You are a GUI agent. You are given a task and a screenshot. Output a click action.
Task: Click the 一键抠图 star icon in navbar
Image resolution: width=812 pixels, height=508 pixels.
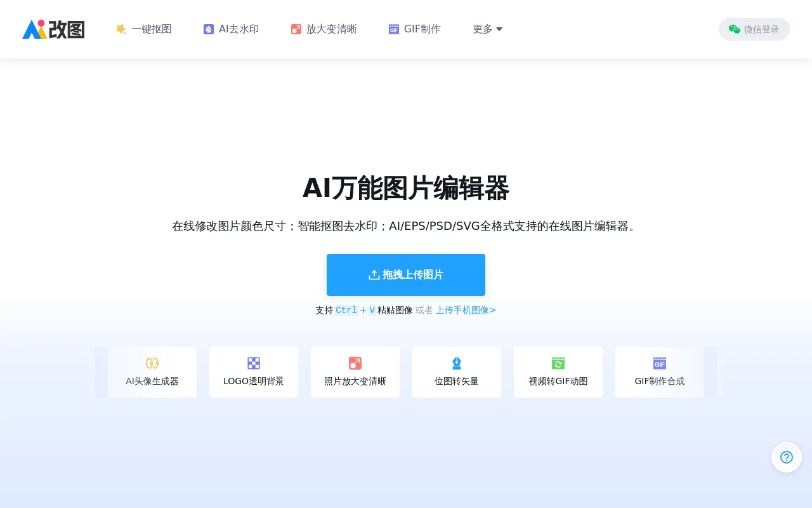(121, 29)
